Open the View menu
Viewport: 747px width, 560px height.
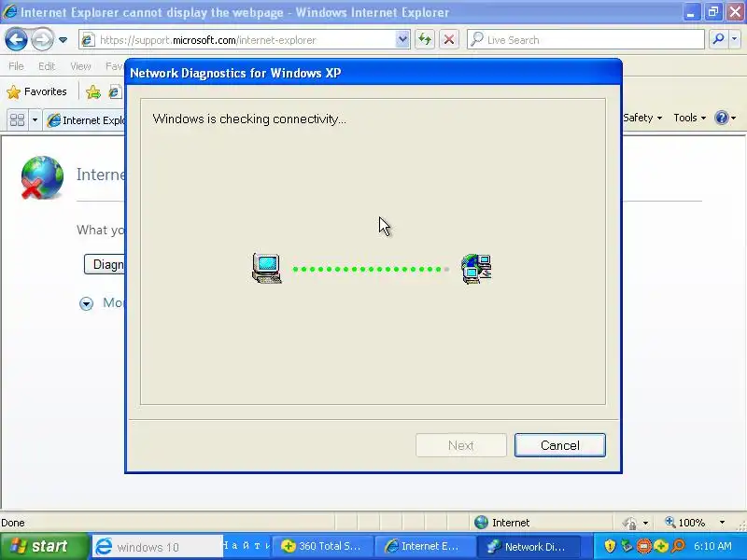pos(80,66)
